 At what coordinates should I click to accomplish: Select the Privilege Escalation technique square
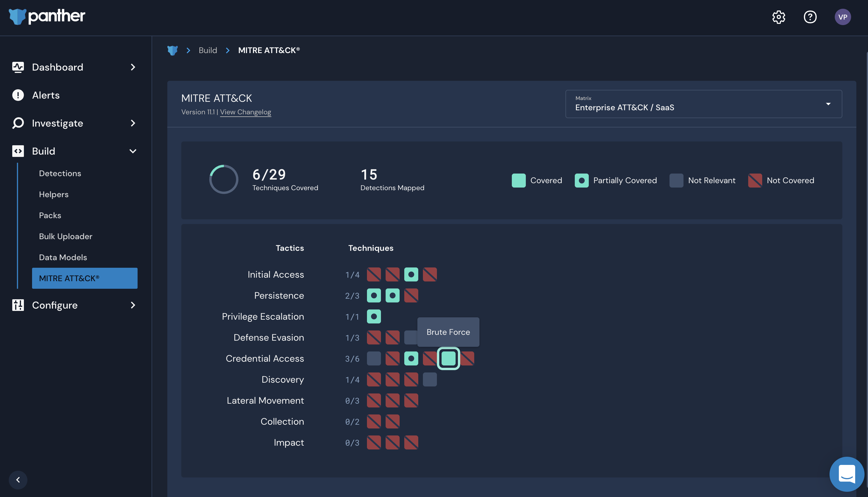click(x=374, y=316)
